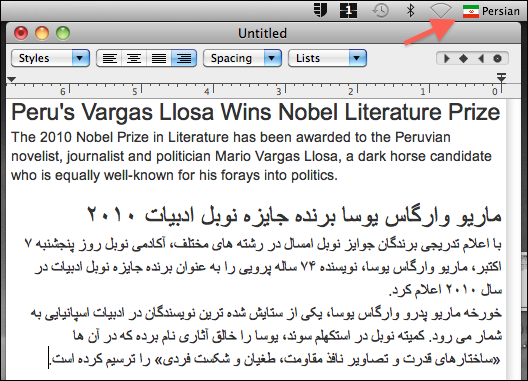
Task: Zoom the Untitled window with green button
Action: coord(63,33)
